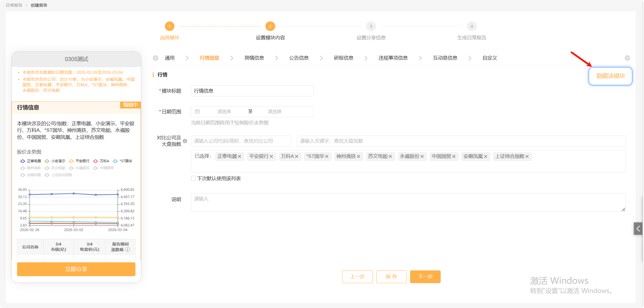Show 安徽凤凰 series in chart legend
Viewport: 644px width, 308px height.
[31, 175]
